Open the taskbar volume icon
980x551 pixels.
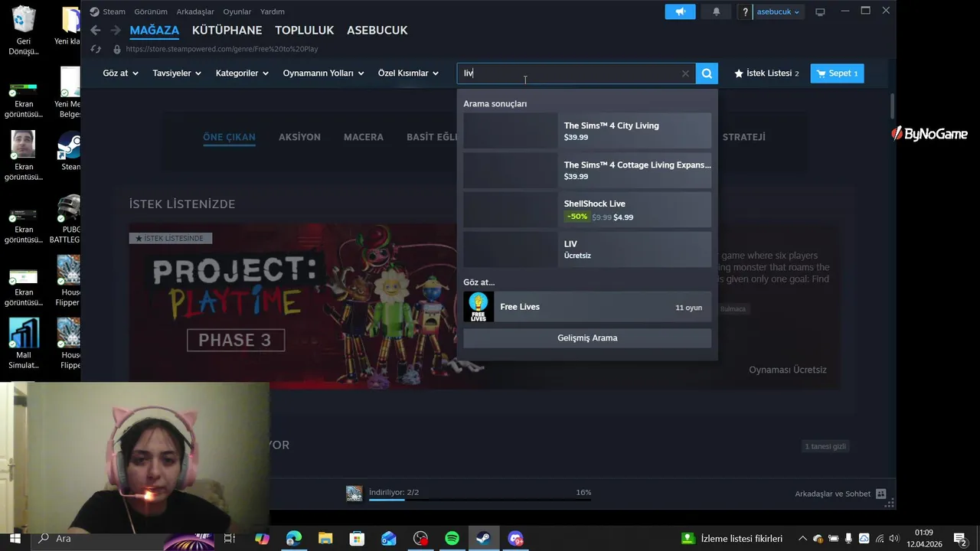pyautogui.click(x=894, y=539)
